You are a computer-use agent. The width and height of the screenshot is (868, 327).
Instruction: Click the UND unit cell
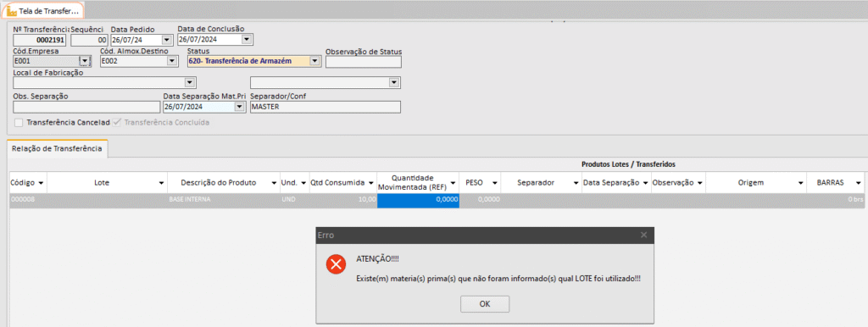click(294, 201)
